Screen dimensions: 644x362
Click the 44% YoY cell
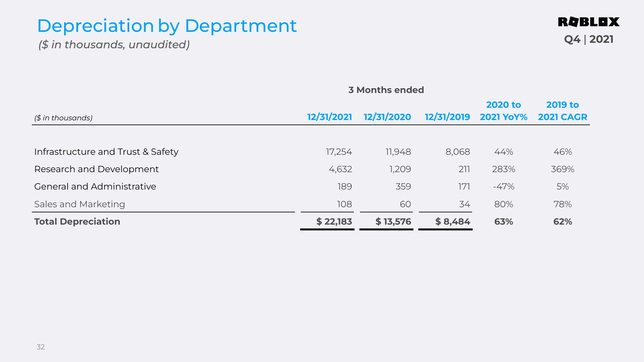point(504,152)
